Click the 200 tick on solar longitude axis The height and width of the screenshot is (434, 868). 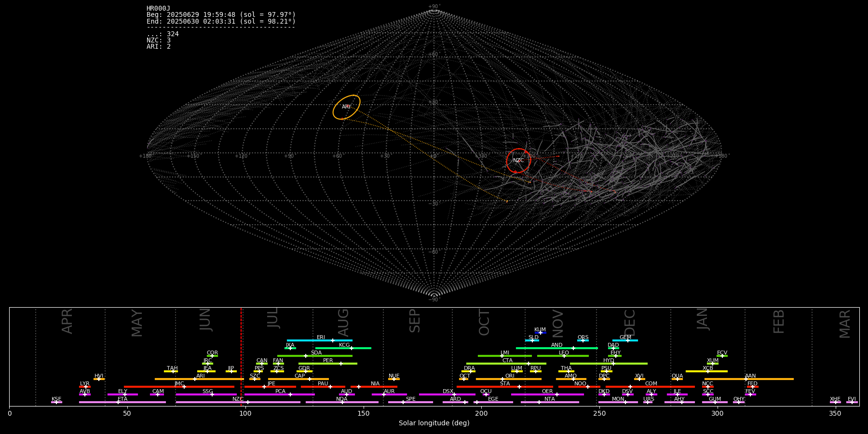pyautogui.click(x=481, y=413)
